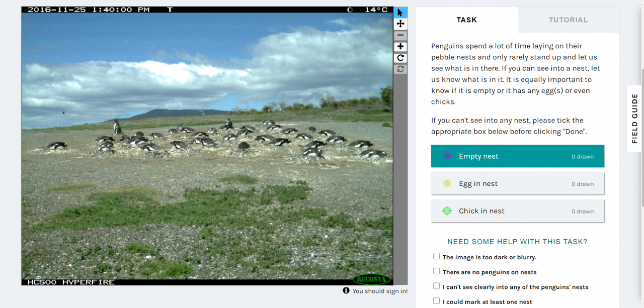Choose the Empty nest marking tool

point(518,156)
